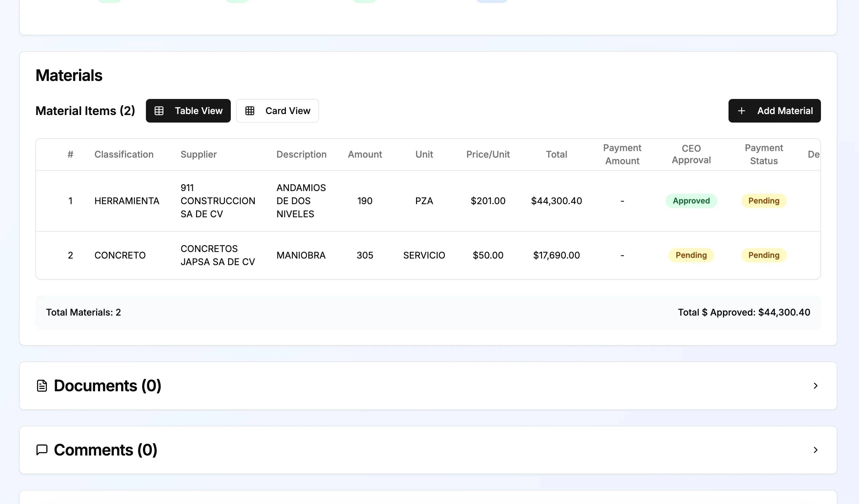Click the CEO Approval column header
This screenshot has height=504, width=859.
pyautogui.click(x=691, y=154)
